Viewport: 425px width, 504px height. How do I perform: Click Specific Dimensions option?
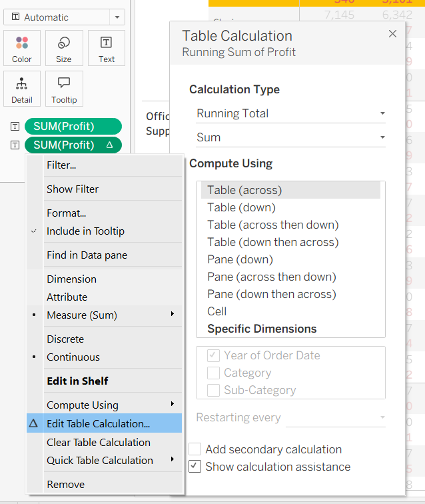(262, 329)
